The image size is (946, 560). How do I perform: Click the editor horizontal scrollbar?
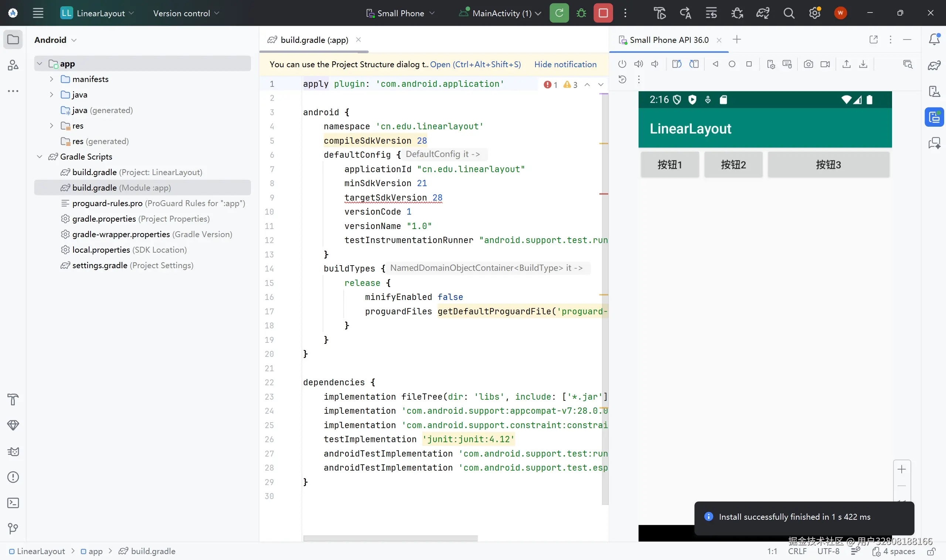(x=390, y=538)
